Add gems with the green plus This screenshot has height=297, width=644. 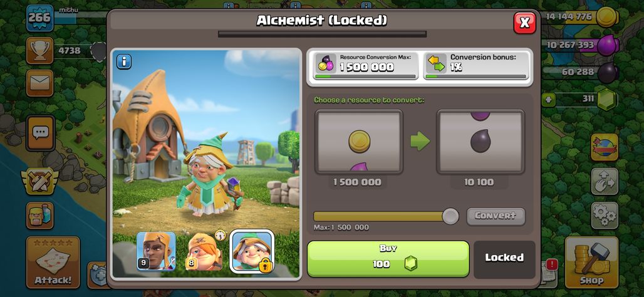tap(548, 99)
